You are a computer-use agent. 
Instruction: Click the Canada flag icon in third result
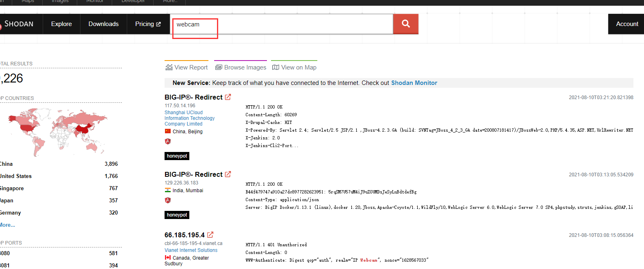tap(168, 258)
